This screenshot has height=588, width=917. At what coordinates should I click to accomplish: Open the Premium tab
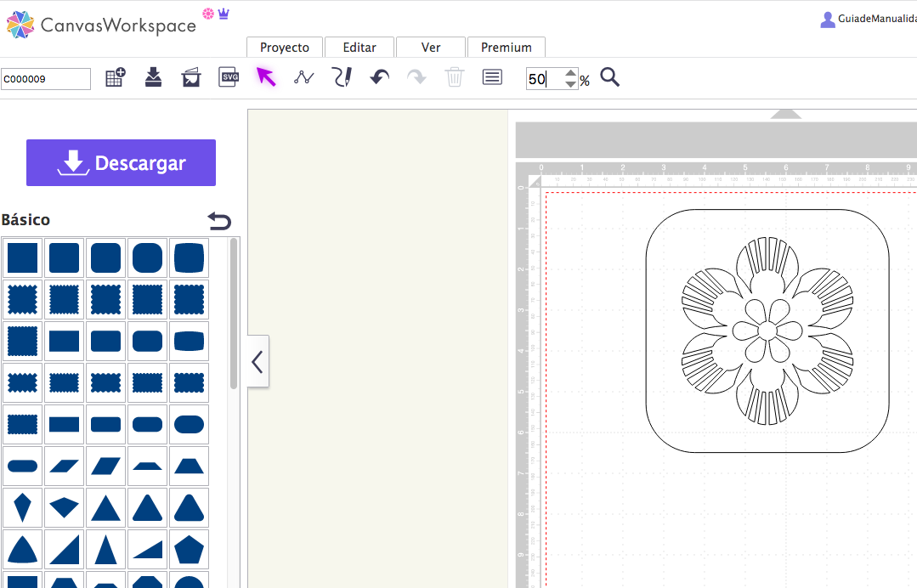pyautogui.click(x=506, y=48)
